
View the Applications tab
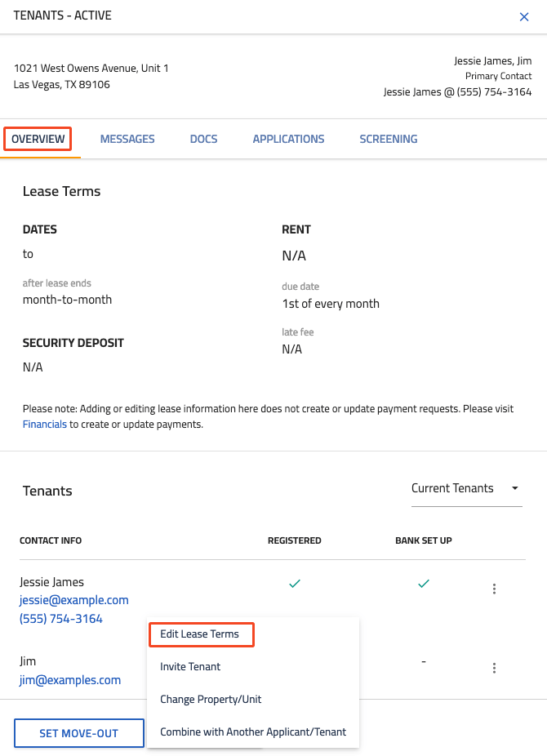288,139
